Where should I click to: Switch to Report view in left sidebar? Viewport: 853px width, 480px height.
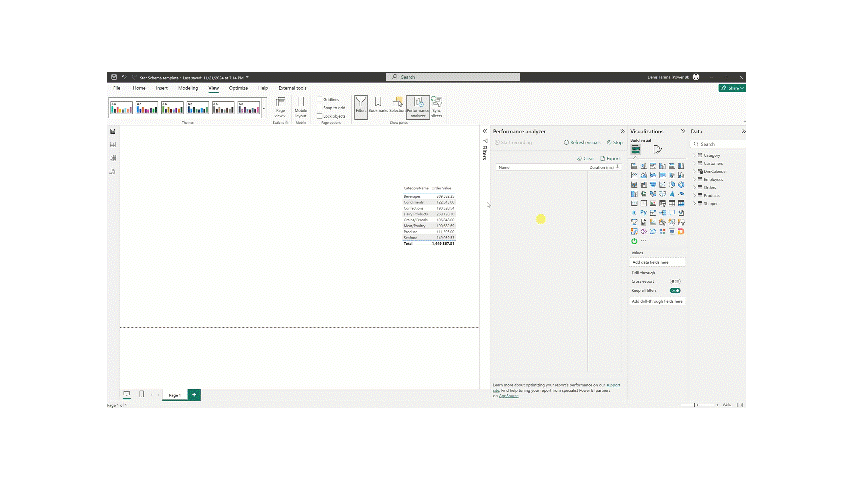[x=113, y=132]
